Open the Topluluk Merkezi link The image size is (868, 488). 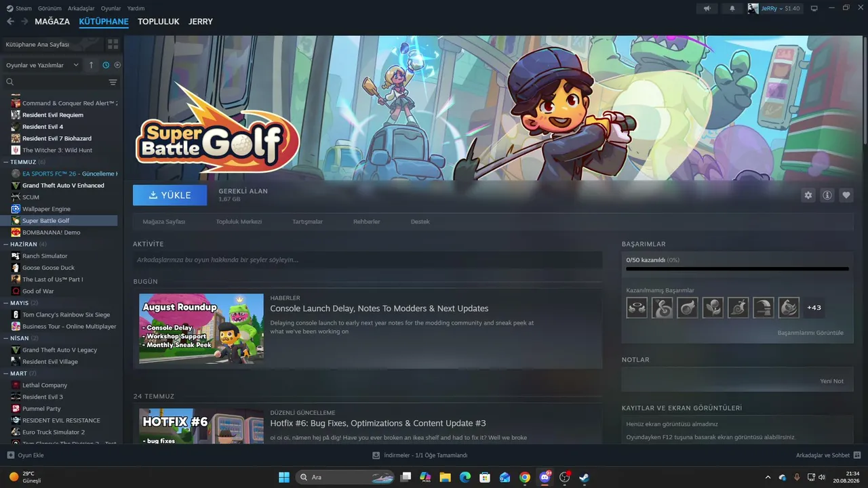pyautogui.click(x=239, y=222)
